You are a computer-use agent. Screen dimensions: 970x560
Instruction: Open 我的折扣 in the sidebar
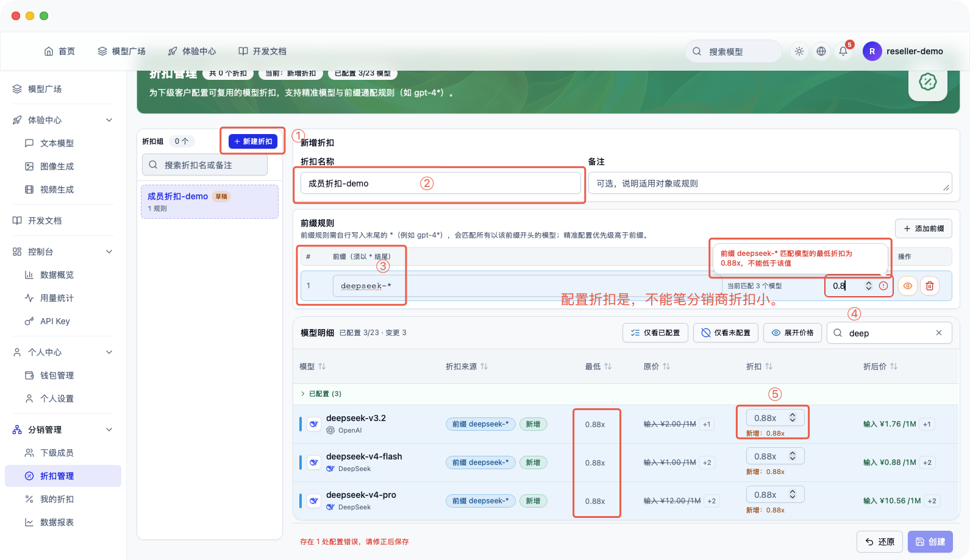(63, 499)
